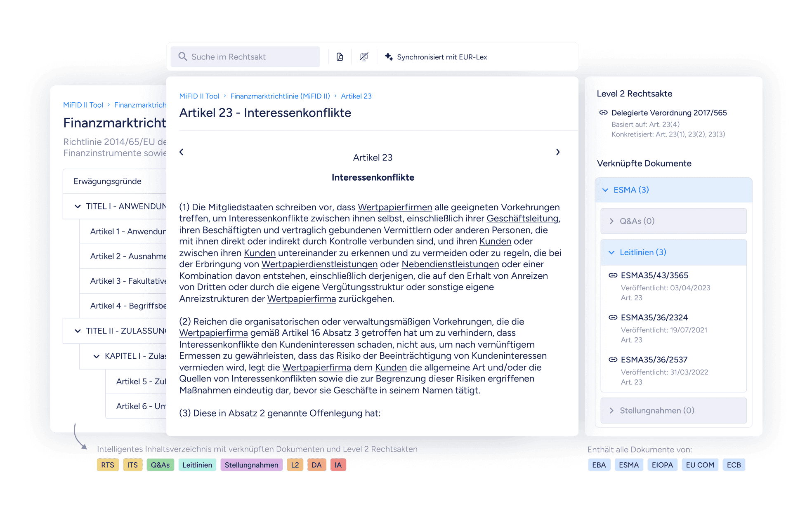Expand the 'Q&As (0)' section

coord(674,221)
